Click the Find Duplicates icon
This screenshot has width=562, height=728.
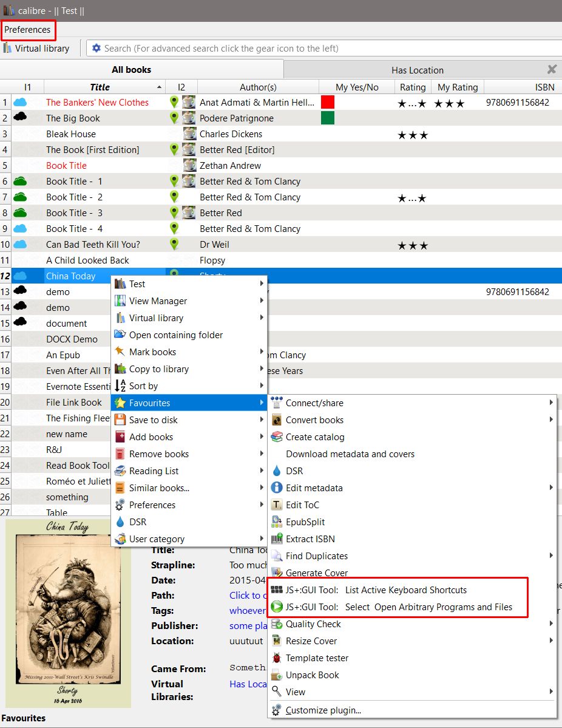coord(277,556)
